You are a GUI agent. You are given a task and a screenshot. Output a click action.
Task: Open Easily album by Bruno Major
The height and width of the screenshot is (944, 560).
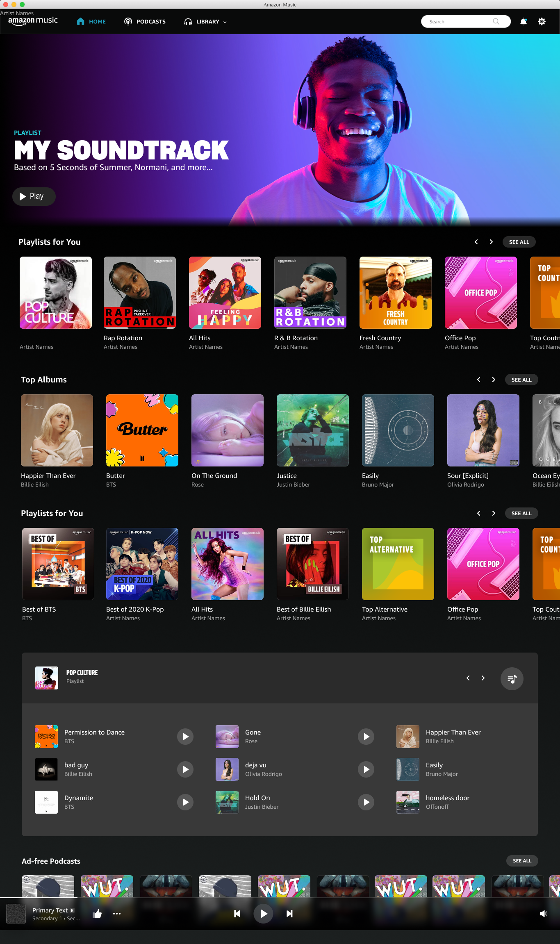coord(398,430)
